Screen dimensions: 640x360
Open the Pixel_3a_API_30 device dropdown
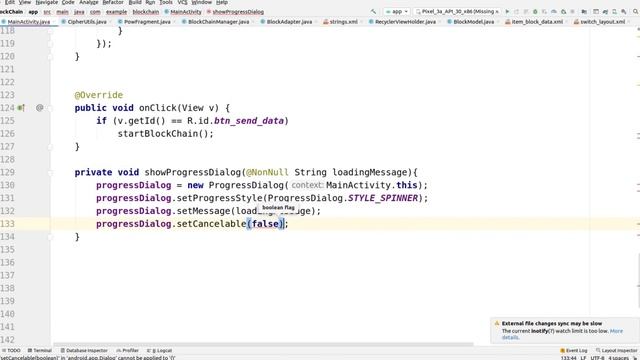coord(458,12)
